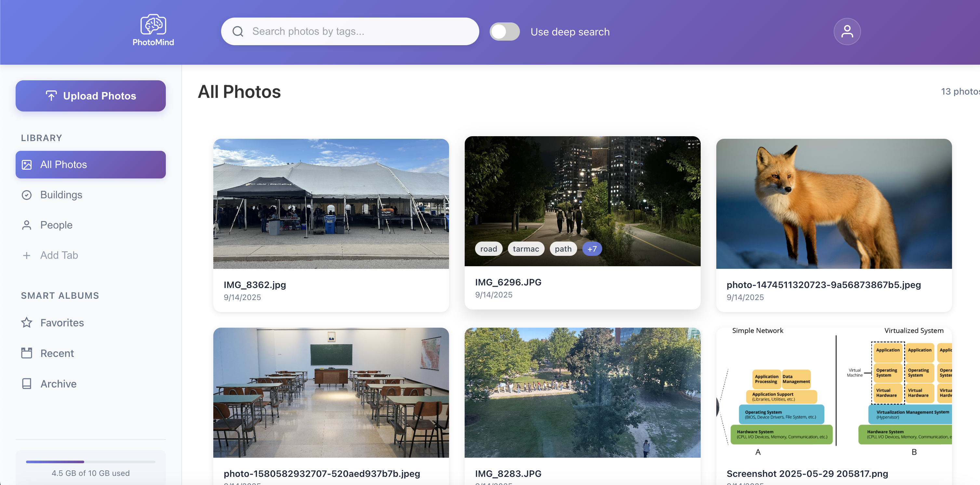
Task: Click the search magnifier icon
Action: [238, 32]
